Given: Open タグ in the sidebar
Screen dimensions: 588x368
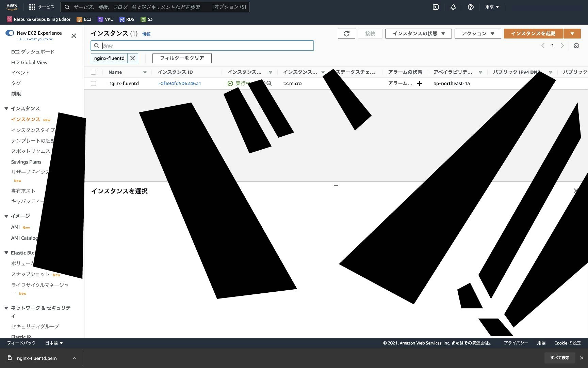Looking at the screenshot, I should click(16, 83).
